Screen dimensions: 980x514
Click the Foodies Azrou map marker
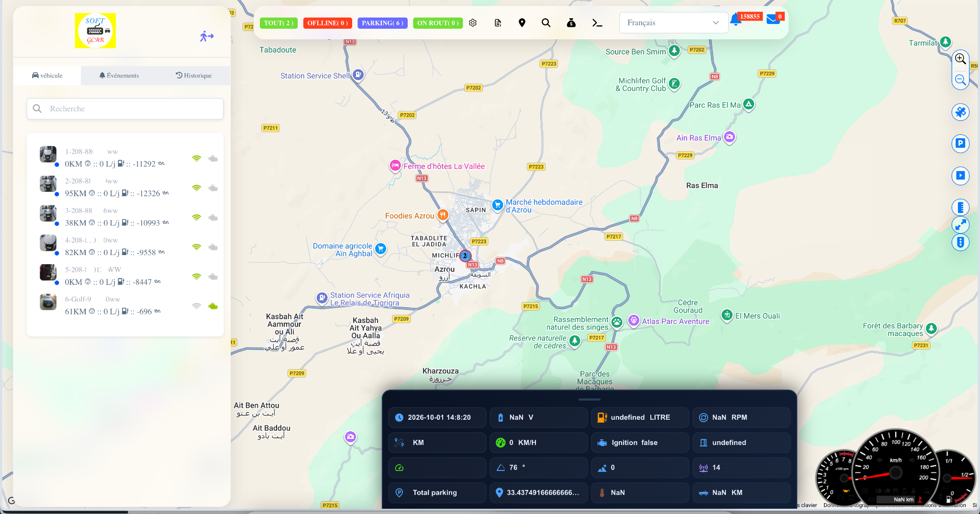click(x=443, y=215)
